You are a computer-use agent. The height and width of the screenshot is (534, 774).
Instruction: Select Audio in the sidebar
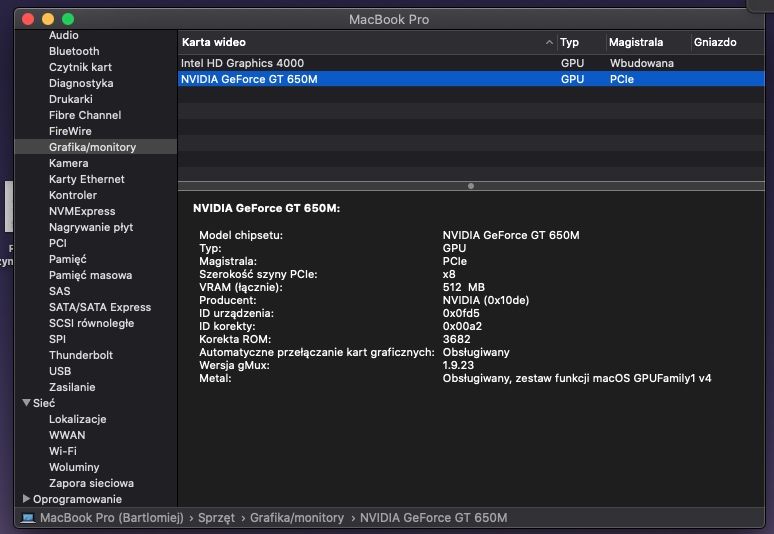pos(63,35)
